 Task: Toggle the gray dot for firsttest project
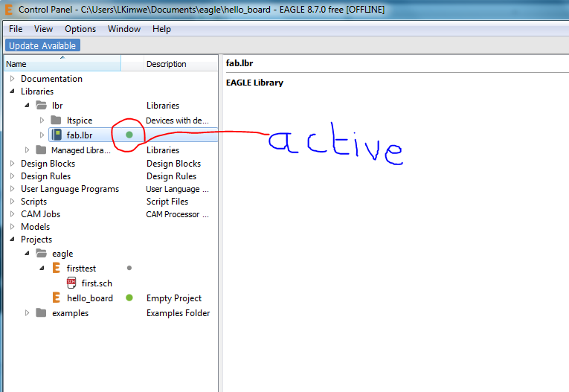(x=129, y=268)
